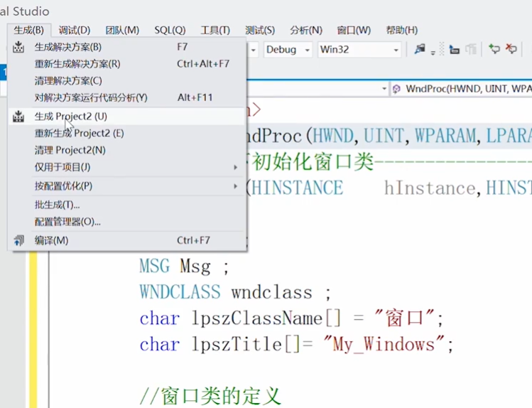
Task: Click build icon beside 生成 Project2
Action: click(18, 117)
